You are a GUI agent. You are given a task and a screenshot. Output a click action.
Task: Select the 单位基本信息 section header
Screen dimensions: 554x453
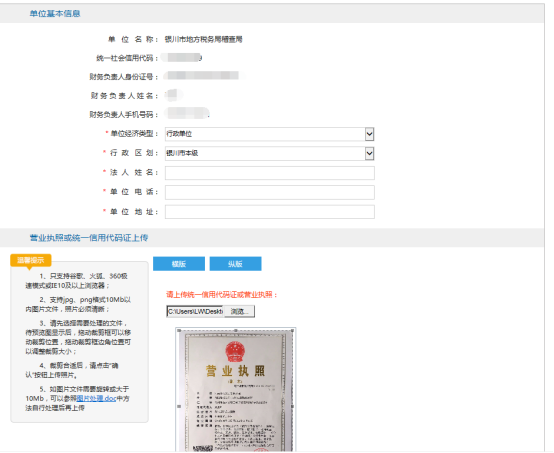pos(55,13)
